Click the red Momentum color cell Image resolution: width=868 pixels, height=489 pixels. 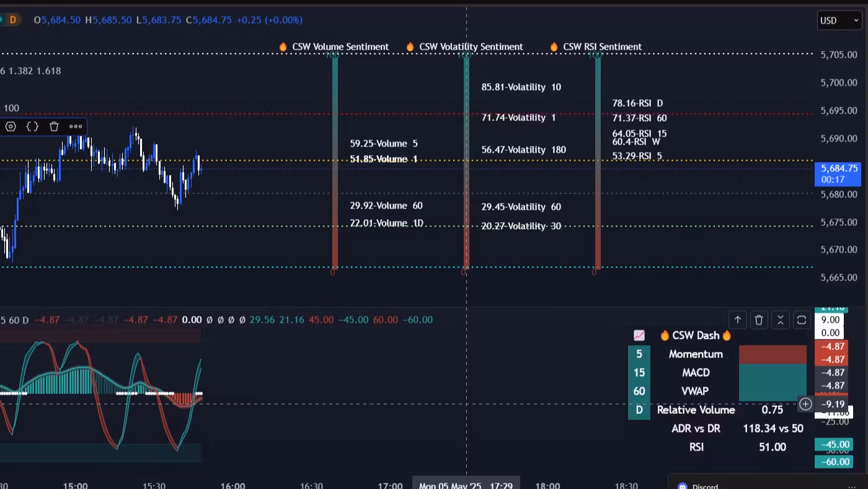pos(773,354)
